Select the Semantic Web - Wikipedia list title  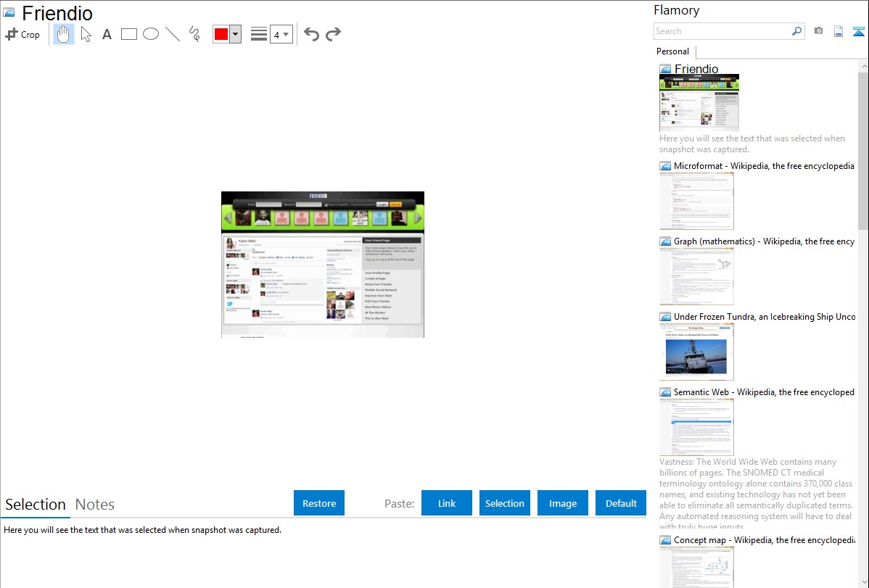click(x=764, y=392)
